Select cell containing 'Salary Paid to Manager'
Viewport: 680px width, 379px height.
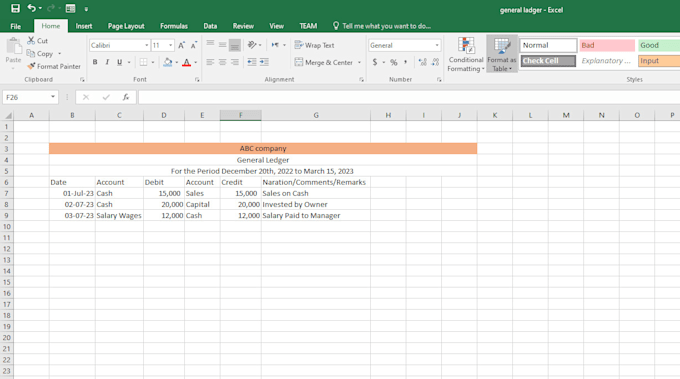(316, 216)
